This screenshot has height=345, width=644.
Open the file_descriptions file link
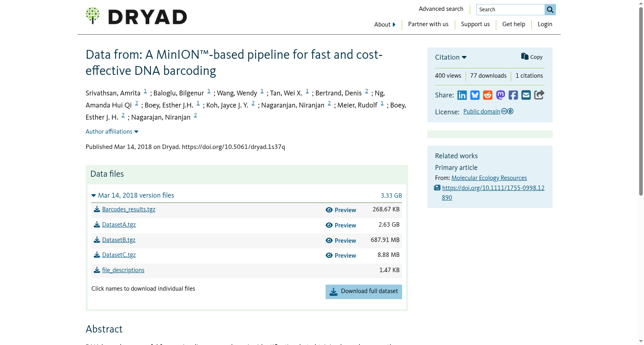[x=123, y=270]
